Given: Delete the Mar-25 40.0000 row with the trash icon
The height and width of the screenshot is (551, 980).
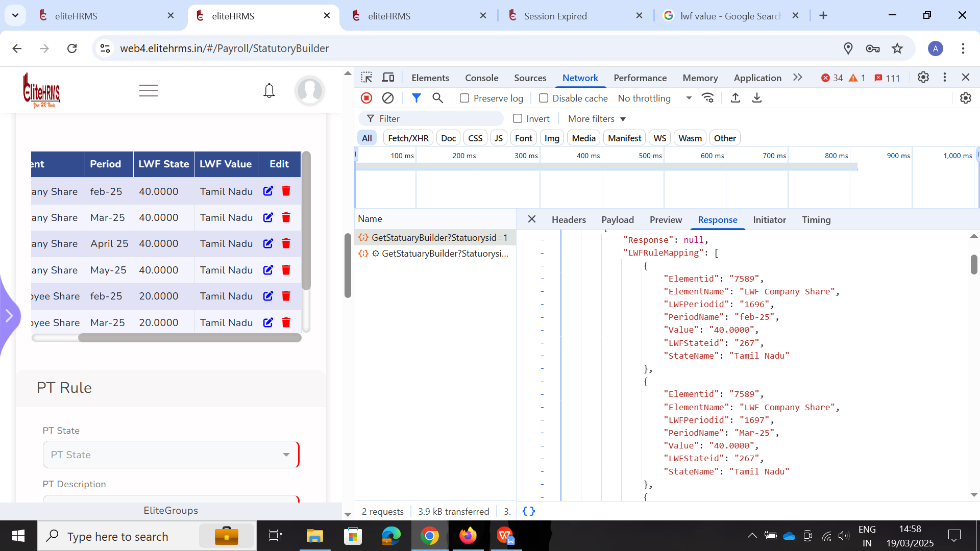Looking at the screenshot, I should pyautogui.click(x=286, y=218).
